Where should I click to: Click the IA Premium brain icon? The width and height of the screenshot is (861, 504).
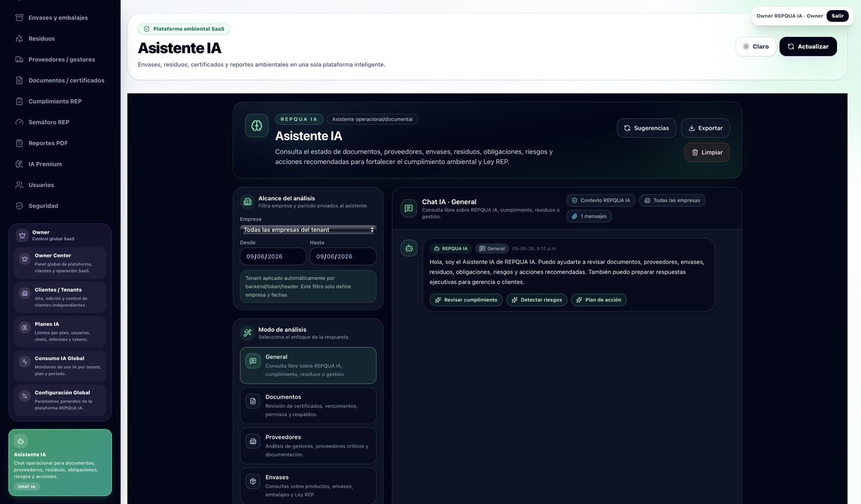pos(19,164)
